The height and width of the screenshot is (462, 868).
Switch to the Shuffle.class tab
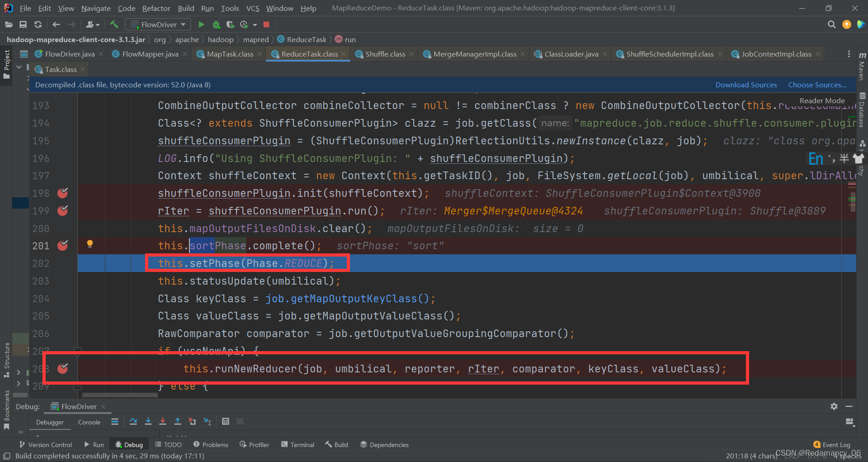click(385, 54)
